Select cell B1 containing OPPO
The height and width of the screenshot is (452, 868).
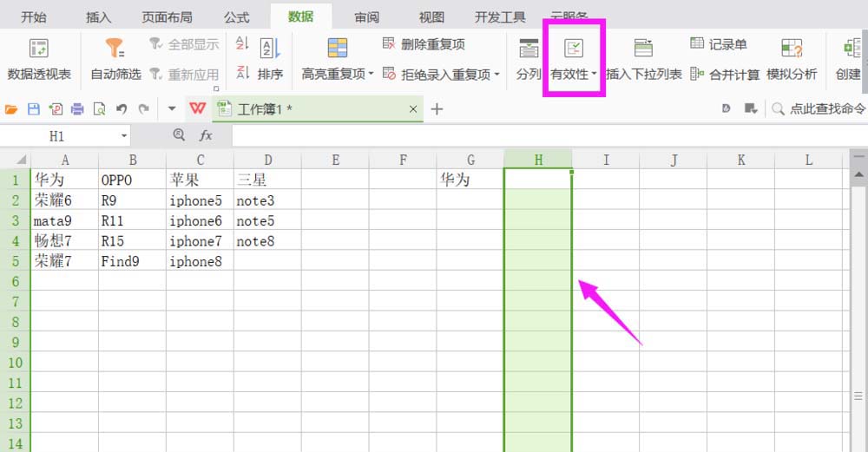[x=132, y=180]
